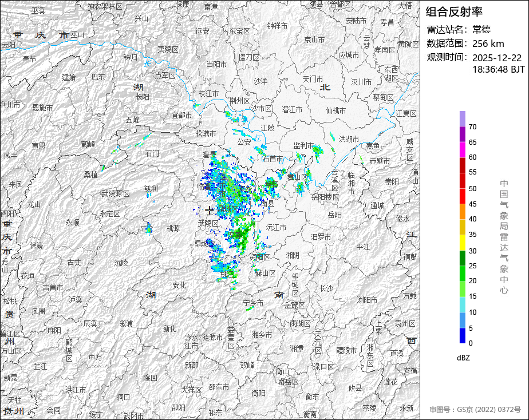This screenshot has width=529, height=420.
Task: Click the 长沙 label on the map
Action: 326,288
